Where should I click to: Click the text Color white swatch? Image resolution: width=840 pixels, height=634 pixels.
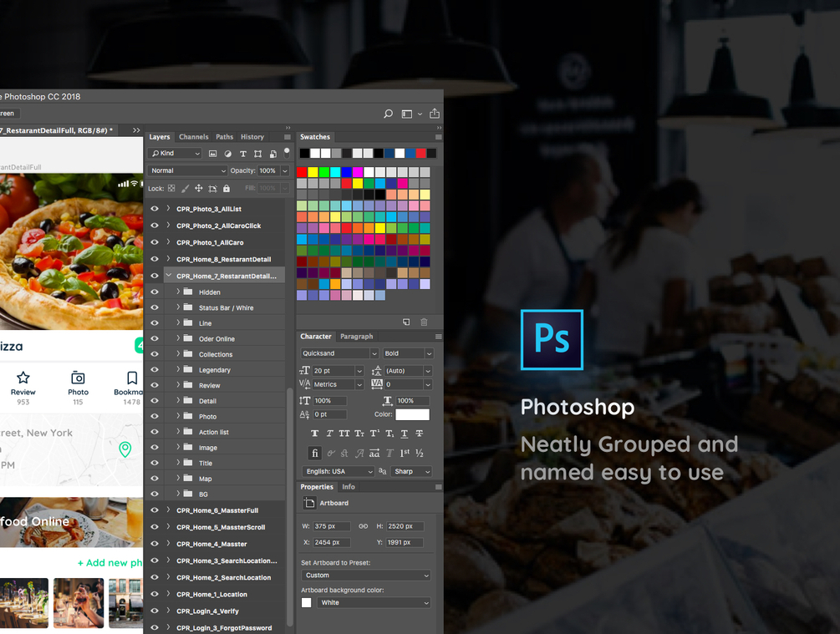point(413,414)
